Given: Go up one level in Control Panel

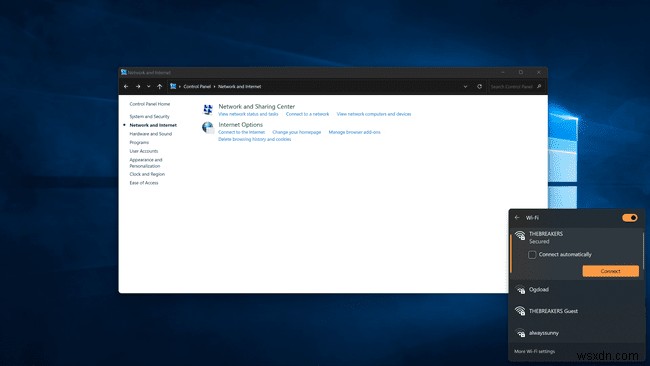Looking at the screenshot, I should pos(160,87).
